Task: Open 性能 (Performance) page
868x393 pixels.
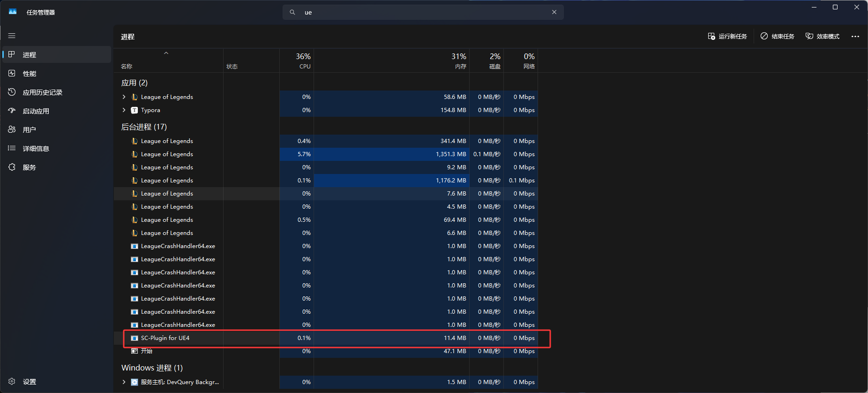Action: [57, 73]
